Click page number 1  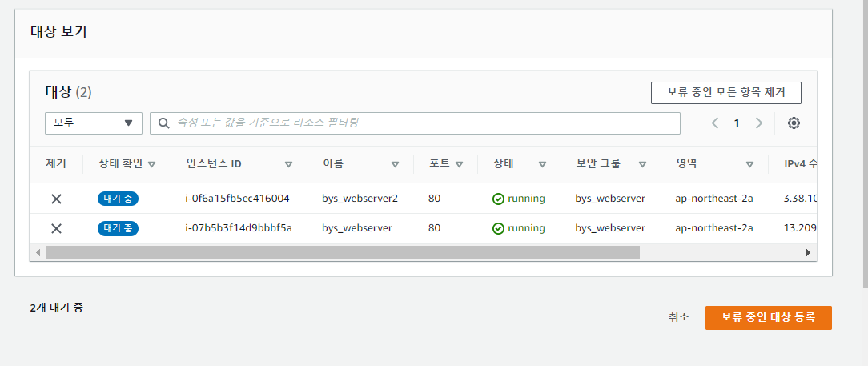tap(737, 123)
